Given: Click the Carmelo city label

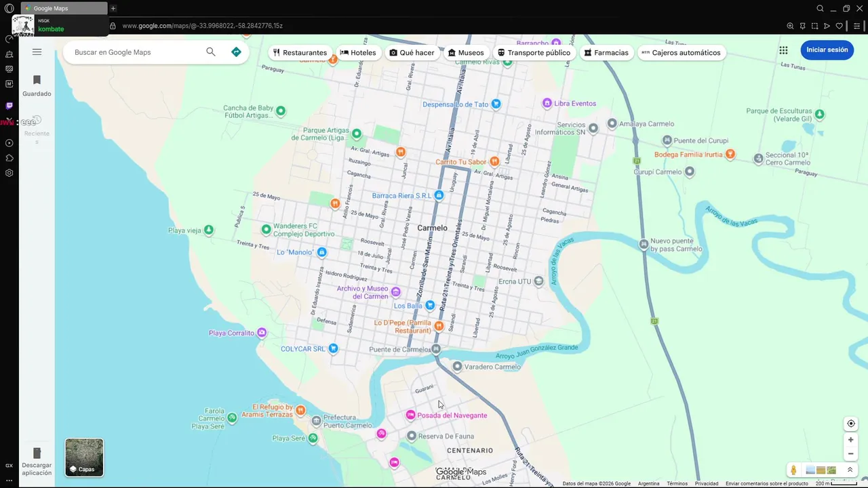Looking at the screenshot, I should [x=433, y=228].
